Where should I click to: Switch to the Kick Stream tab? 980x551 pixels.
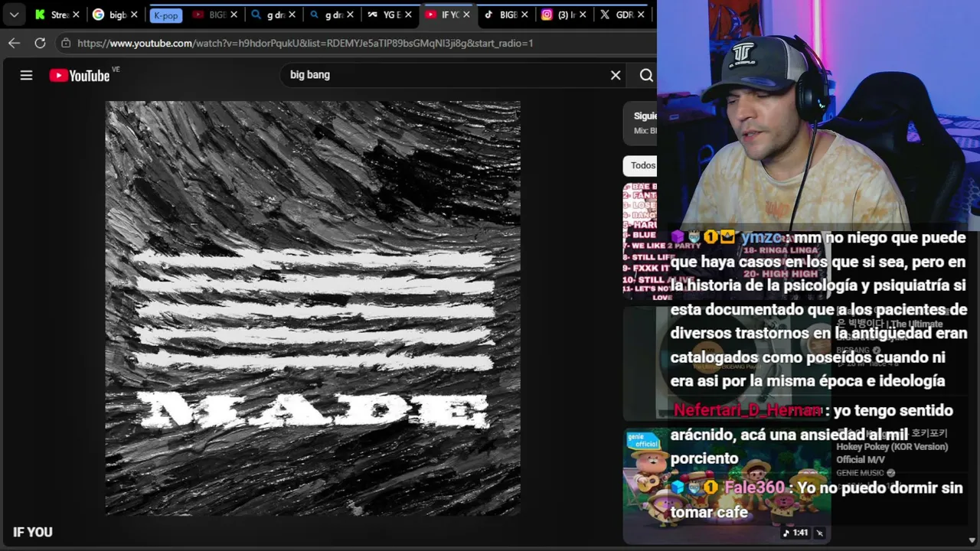click(51, 15)
